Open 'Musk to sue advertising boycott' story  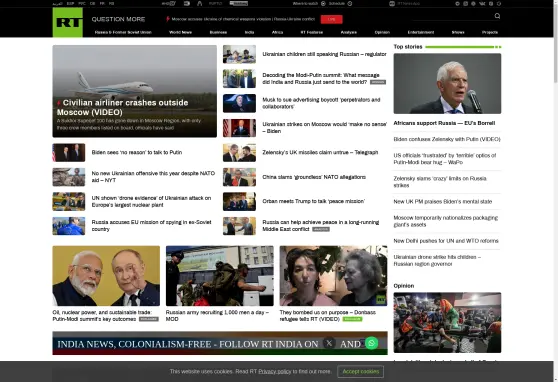[x=321, y=103]
